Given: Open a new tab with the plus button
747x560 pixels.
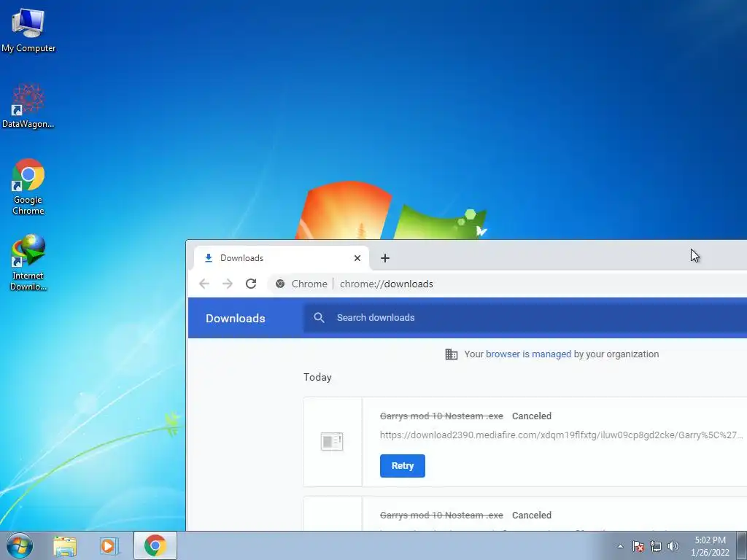Looking at the screenshot, I should tap(385, 258).
